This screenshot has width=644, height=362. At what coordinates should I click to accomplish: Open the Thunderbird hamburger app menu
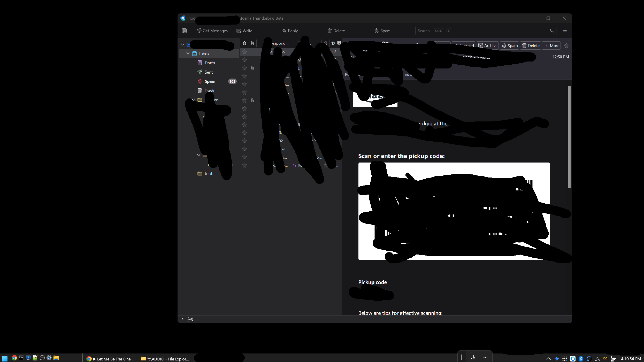tap(565, 31)
